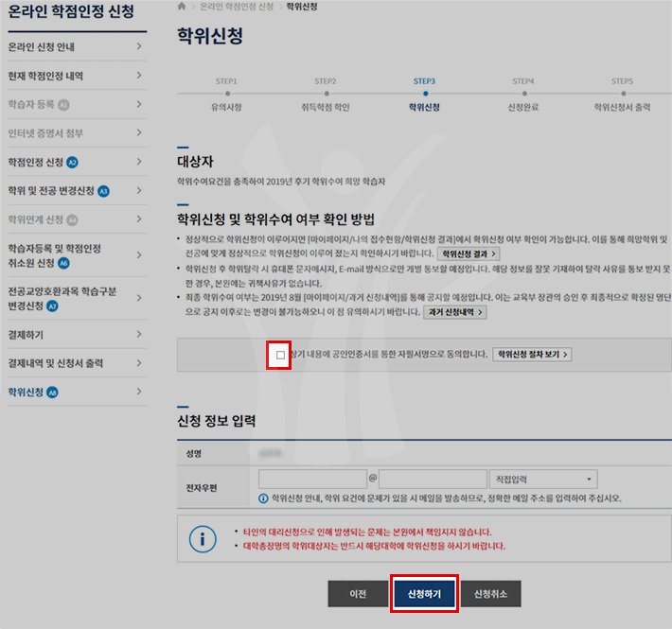Click the large info circle in warning box
This screenshot has width=672, height=629.
203,539
